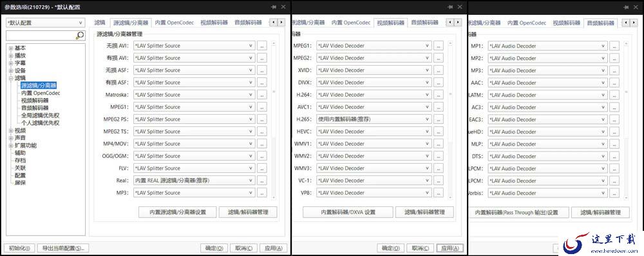Open the AC3 audio decoder dropdown
644x256 pixels.
pos(547,108)
